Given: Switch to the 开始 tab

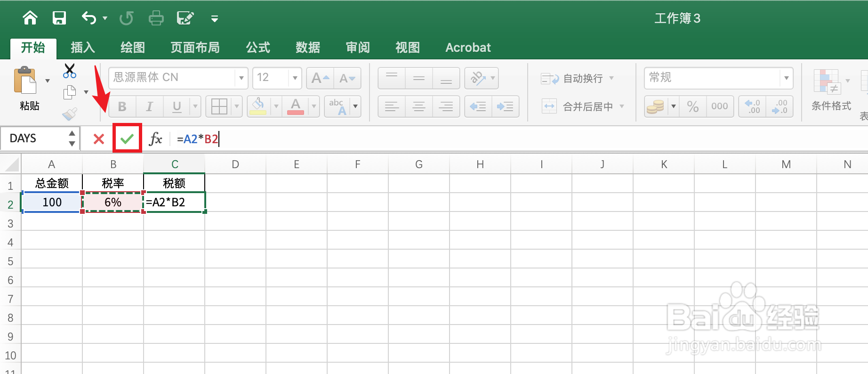Looking at the screenshot, I should pos(33,48).
